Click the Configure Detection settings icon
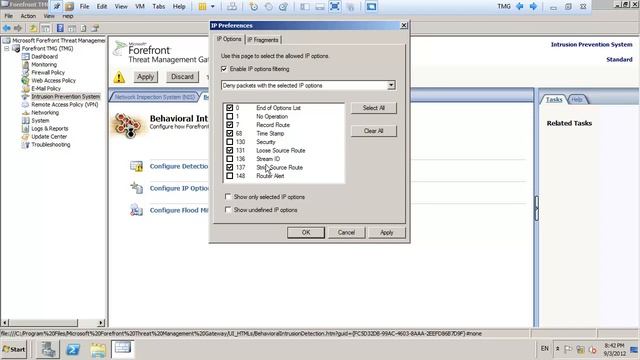Viewport: 640px width, 360px height. pyautogui.click(x=136, y=166)
